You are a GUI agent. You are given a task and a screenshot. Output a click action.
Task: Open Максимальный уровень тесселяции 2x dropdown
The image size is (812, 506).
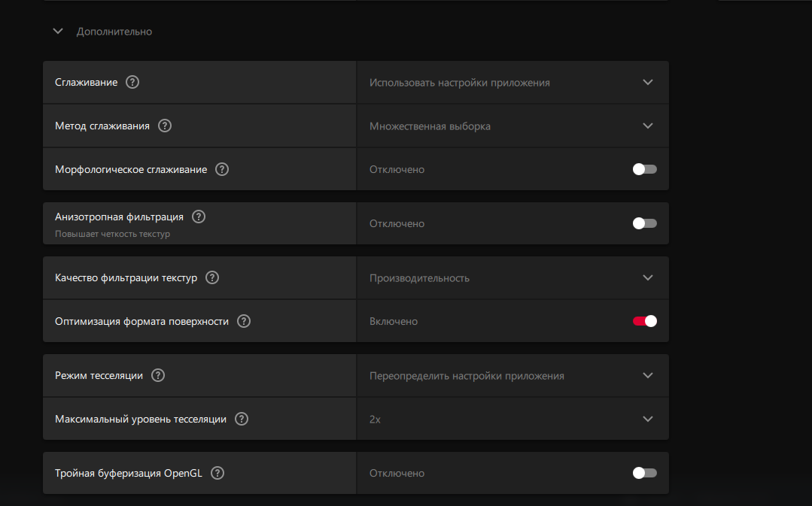[x=512, y=419]
